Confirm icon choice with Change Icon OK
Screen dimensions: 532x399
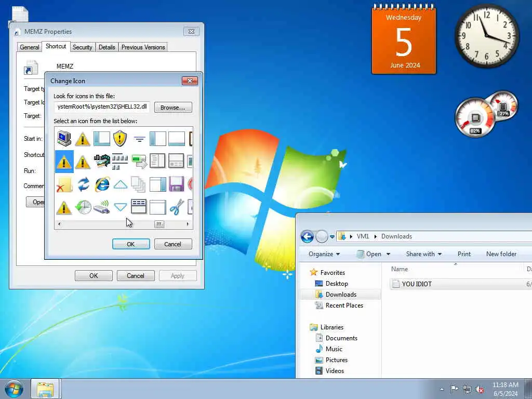pos(131,244)
